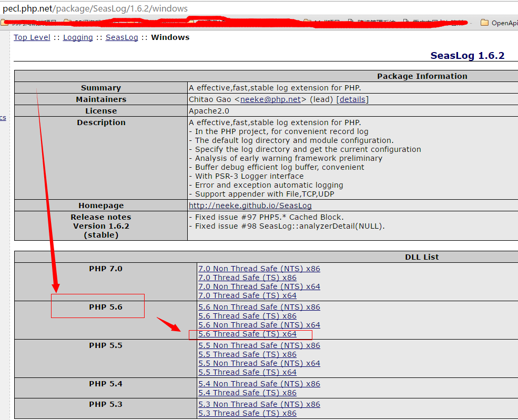Download 5.3 Non Thread Safe (NTS) x86 DLL
518x420 pixels.
[259, 404]
